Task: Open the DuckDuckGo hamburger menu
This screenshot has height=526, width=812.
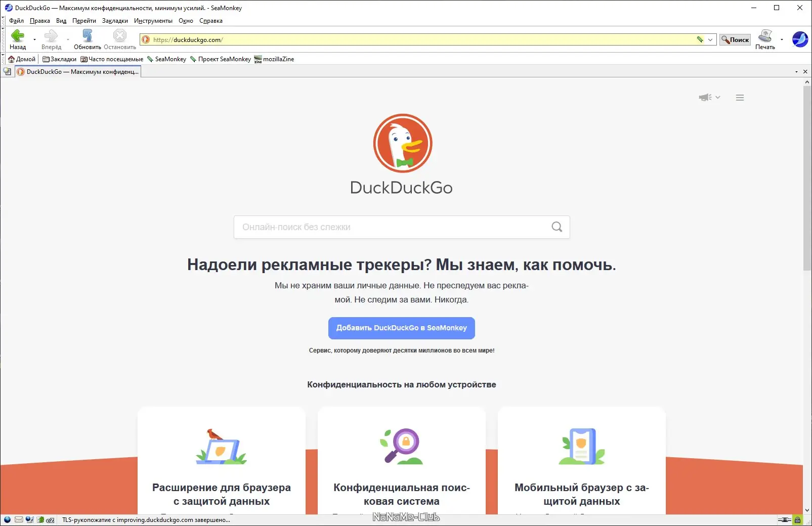Action: coord(740,98)
